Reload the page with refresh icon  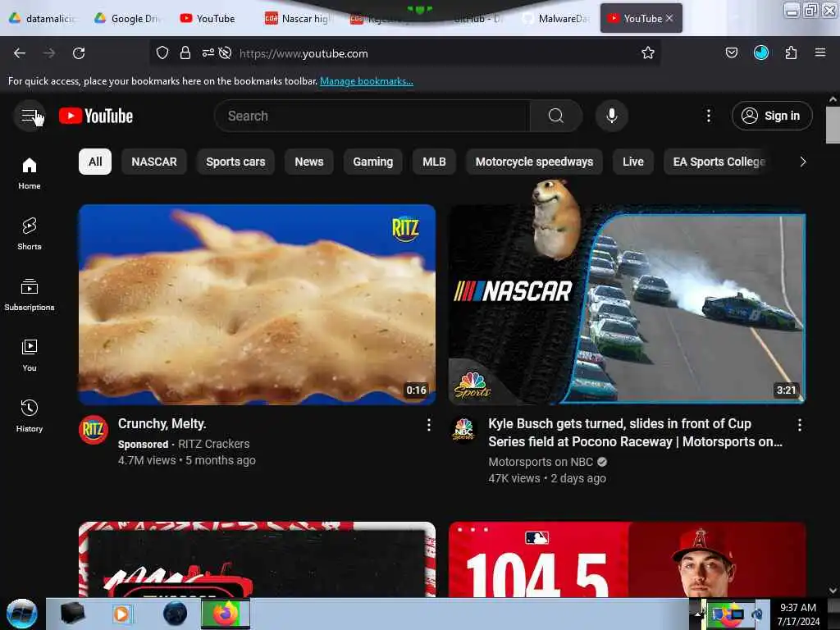pyautogui.click(x=79, y=53)
